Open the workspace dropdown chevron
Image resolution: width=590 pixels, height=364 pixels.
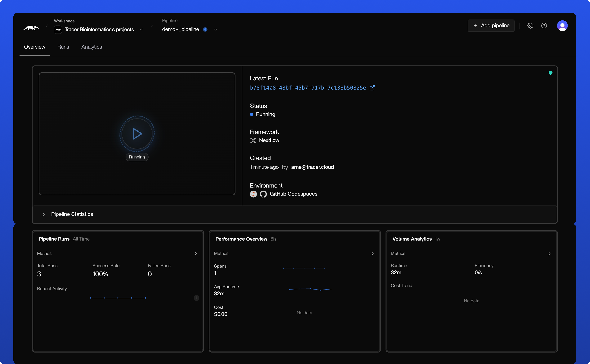(141, 30)
